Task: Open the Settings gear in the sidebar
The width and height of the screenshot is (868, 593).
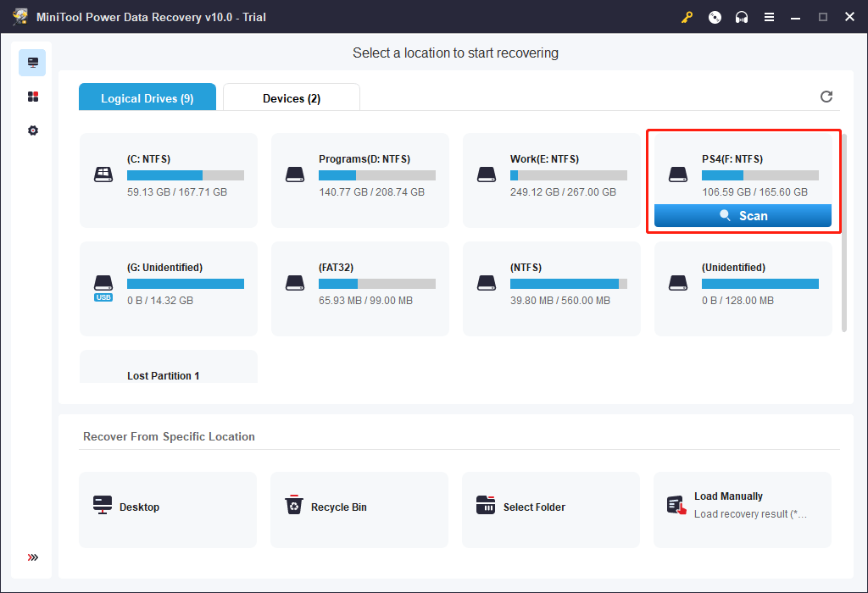Action: pyautogui.click(x=32, y=130)
